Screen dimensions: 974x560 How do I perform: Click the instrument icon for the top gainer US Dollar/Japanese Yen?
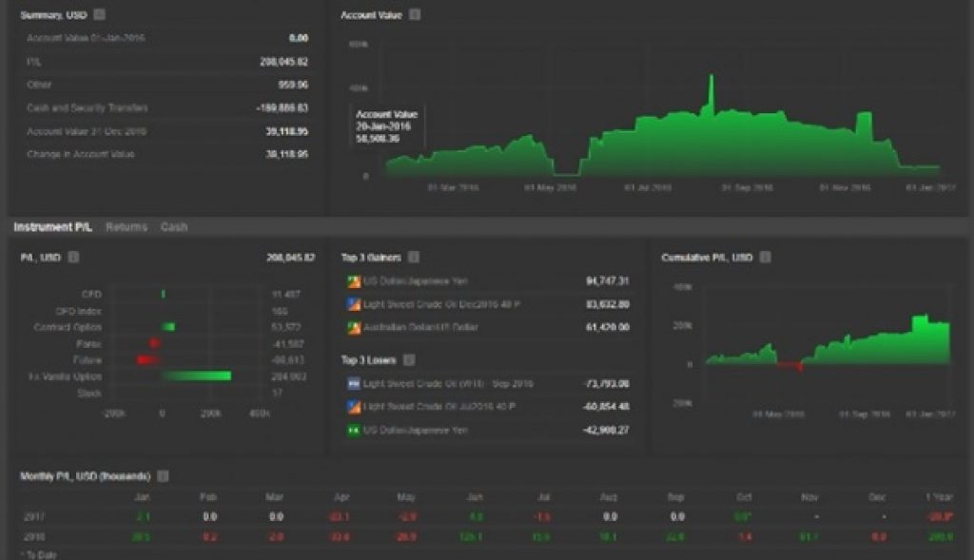354,281
